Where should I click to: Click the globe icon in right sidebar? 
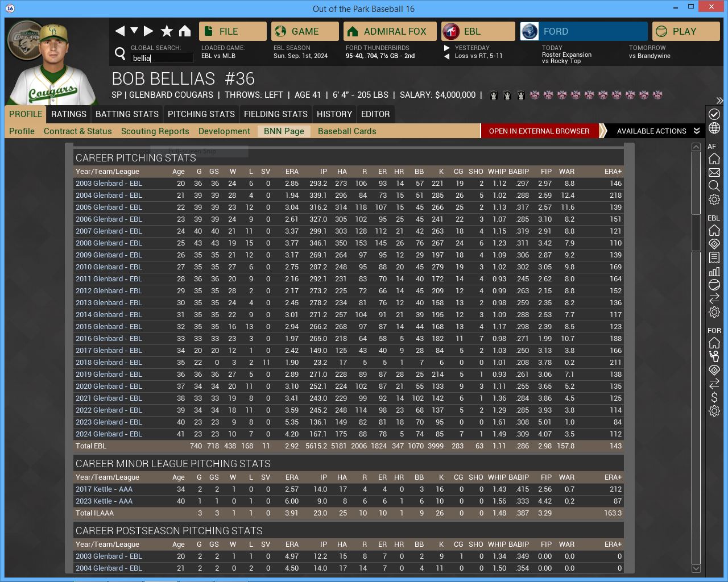714,128
